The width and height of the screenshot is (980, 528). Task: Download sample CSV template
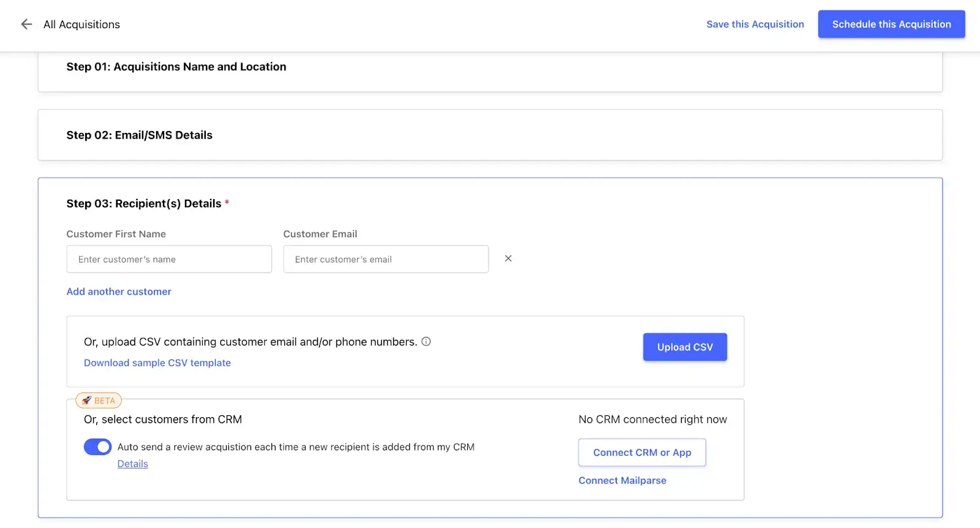click(x=157, y=363)
